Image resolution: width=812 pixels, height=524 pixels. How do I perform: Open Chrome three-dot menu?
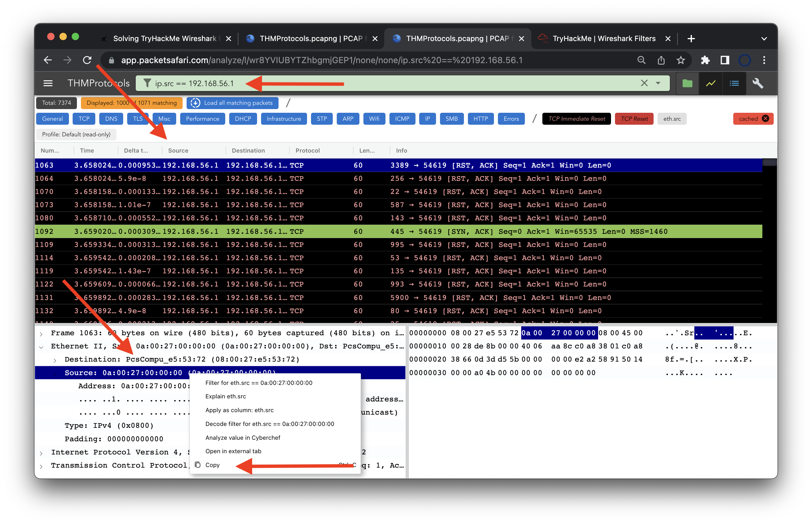[x=764, y=60]
